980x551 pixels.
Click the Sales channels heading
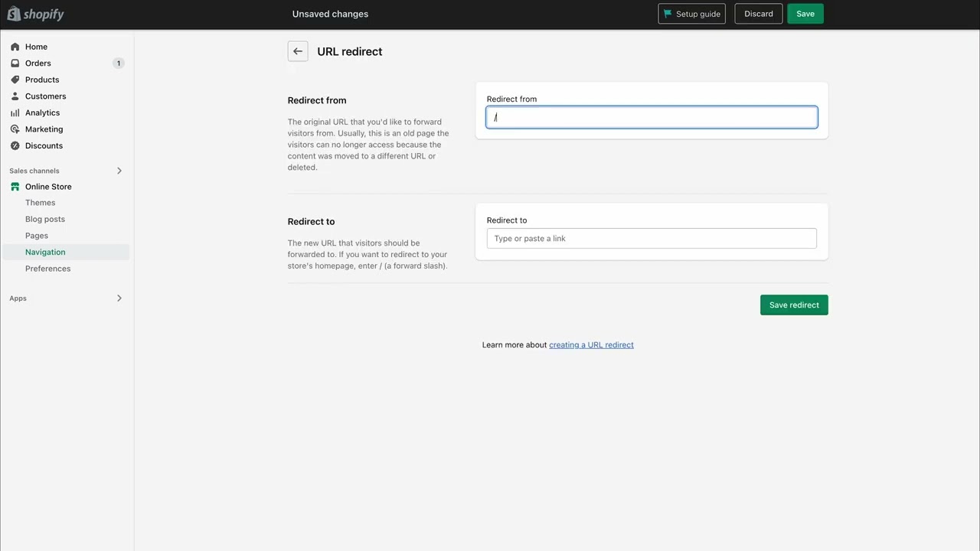34,171
